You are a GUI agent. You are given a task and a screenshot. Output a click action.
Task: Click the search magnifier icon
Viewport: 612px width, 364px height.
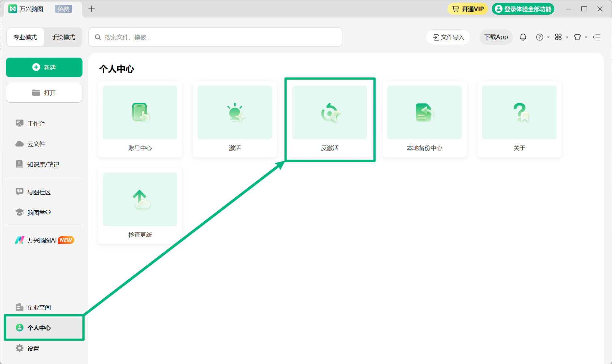point(98,37)
